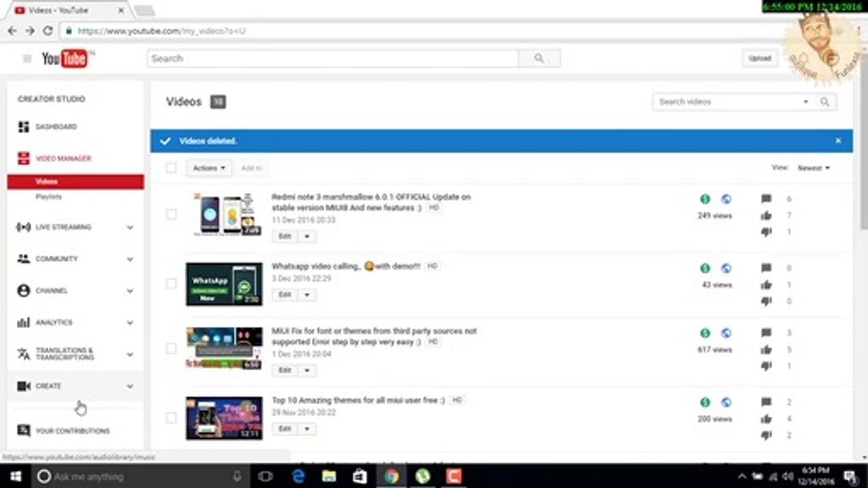Click the globe icon for MIUI Fix video
The image size is (868, 488).
tap(726, 333)
